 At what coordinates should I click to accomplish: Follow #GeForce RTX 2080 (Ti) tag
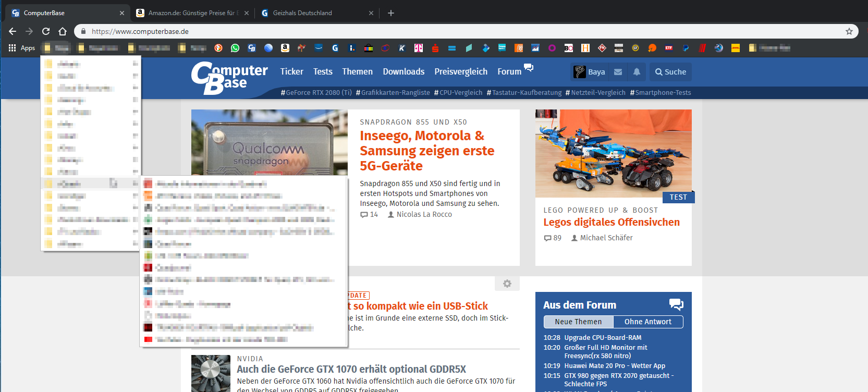(x=316, y=93)
